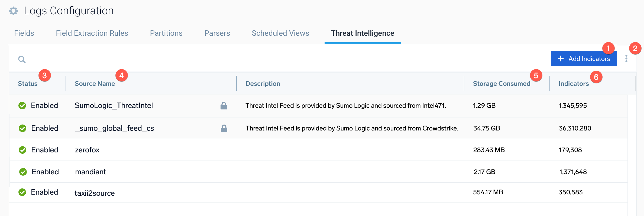Screen dimensions: 644x216
Task: Go to the Partitions tab
Action: click(166, 33)
